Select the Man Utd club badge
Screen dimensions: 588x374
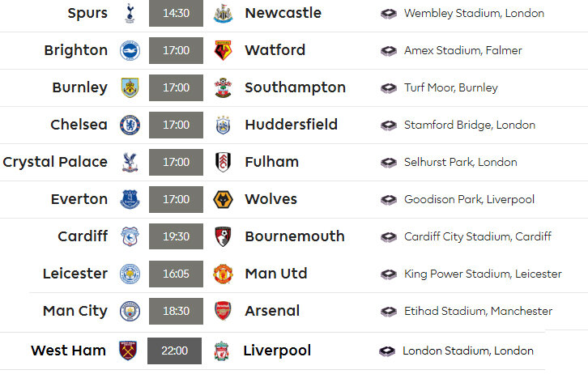pos(223,274)
